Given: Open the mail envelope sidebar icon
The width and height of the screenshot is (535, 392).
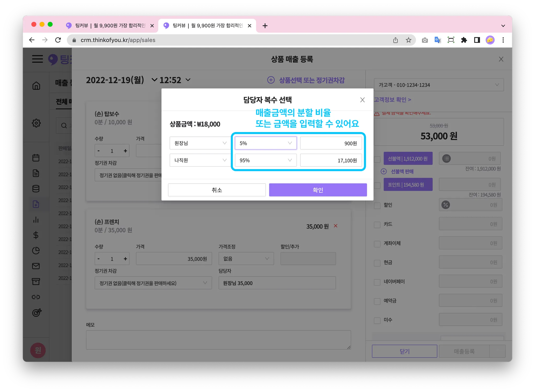Looking at the screenshot, I should tap(36, 266).
